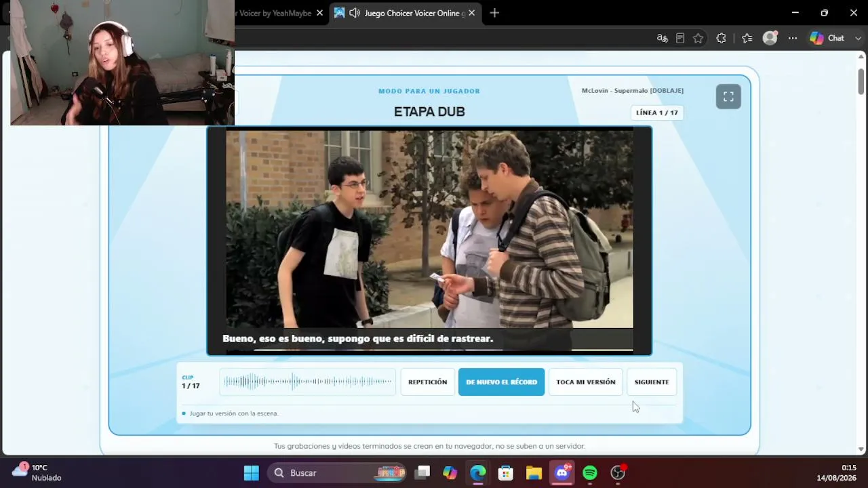Click the Línea 1 / 17 indicator

coord(657,113)
